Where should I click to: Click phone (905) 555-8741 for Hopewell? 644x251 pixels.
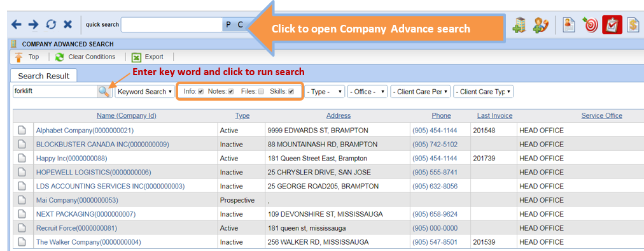coord(435,173)
